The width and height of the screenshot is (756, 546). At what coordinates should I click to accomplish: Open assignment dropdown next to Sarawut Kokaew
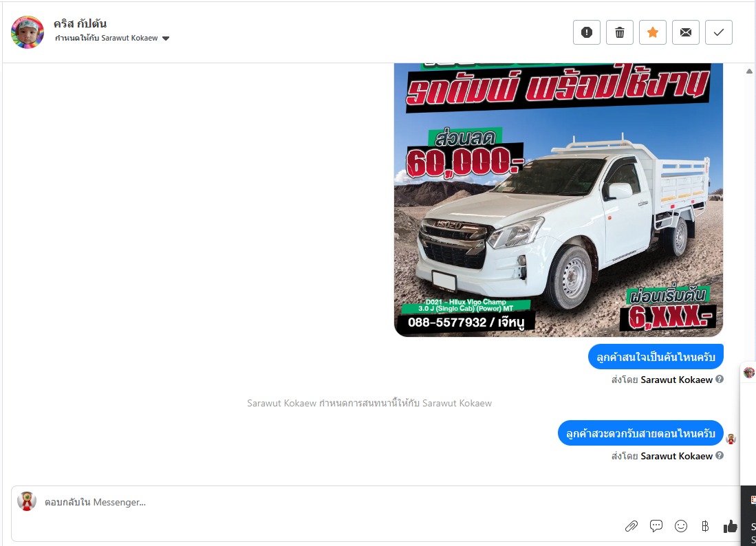point(166,39)
